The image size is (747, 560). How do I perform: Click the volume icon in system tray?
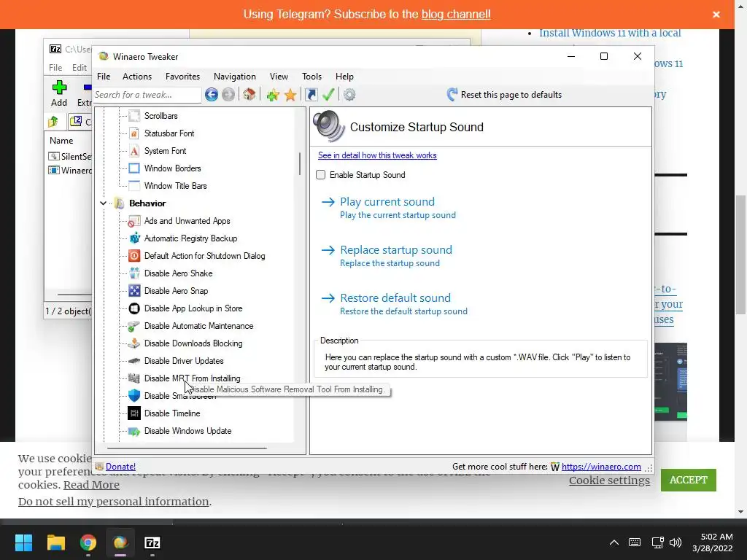(x=676, y=542)
